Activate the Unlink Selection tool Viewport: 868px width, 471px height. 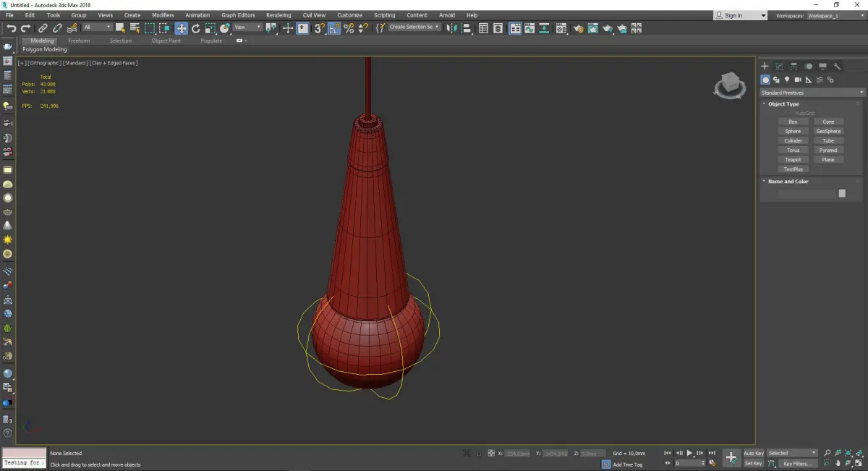[x=57, y=28]
